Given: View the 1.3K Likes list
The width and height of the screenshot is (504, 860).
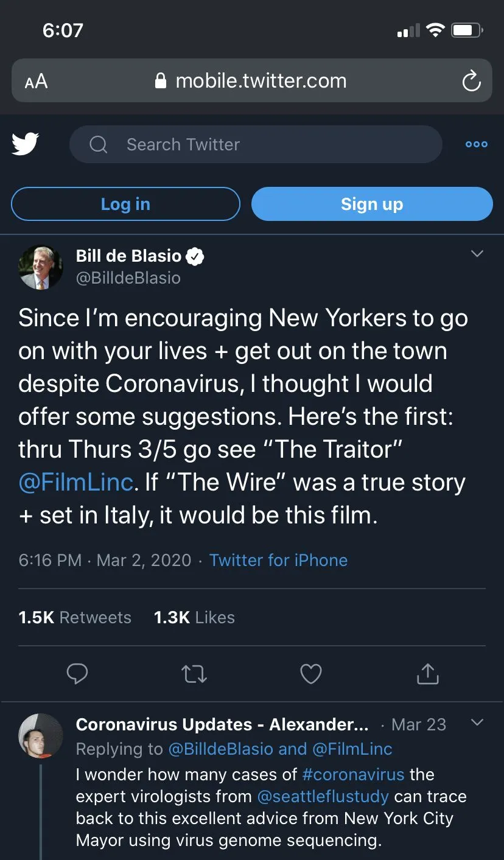Looking at the screenshot, I should tap(194, 617).
